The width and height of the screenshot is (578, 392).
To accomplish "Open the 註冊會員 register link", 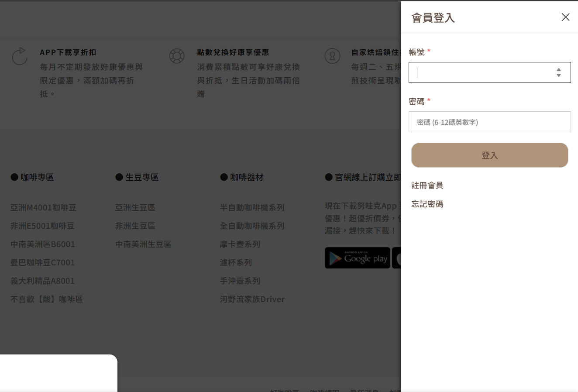I will [427, 185].
